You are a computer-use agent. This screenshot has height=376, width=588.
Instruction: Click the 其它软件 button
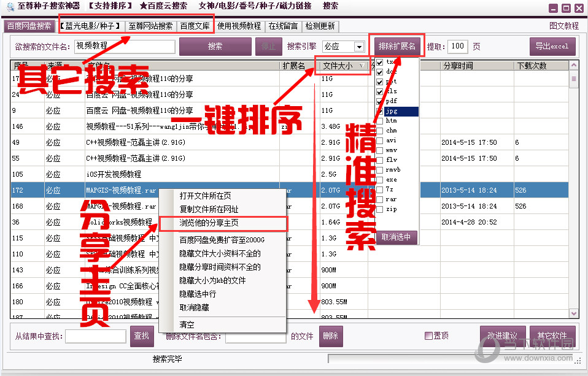point(552,336)
